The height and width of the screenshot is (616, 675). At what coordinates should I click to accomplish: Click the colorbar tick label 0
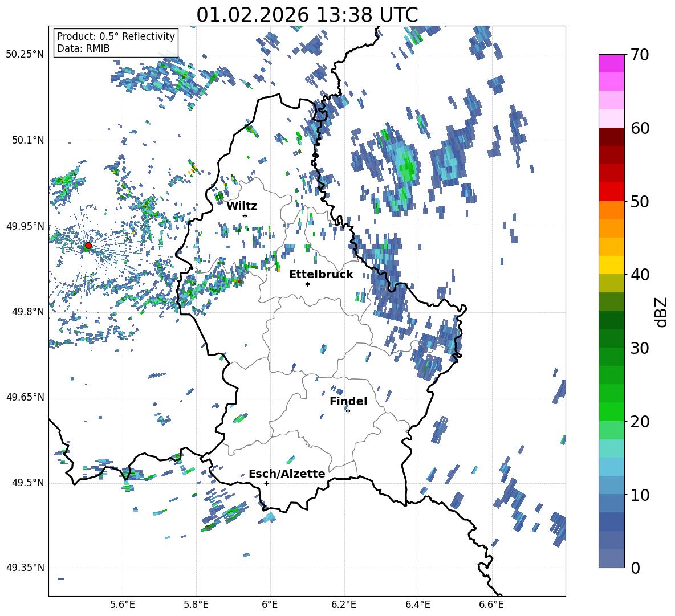tap(635, 568)
